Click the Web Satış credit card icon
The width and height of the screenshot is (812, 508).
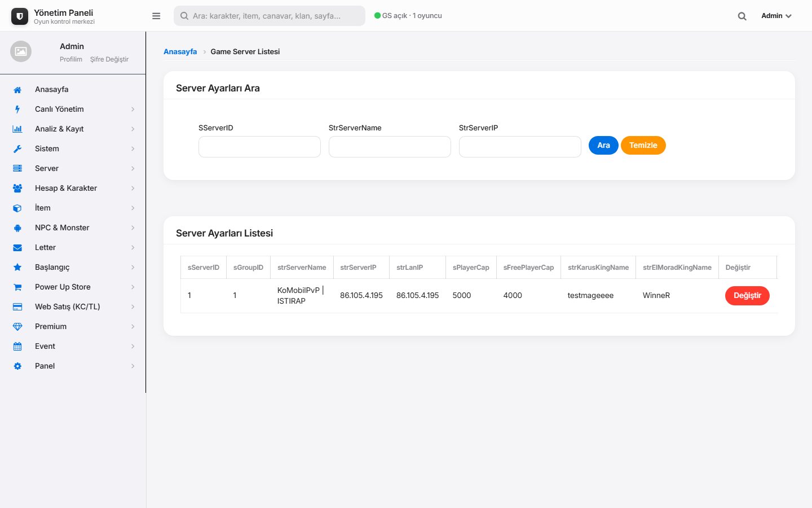click(17, 307)
